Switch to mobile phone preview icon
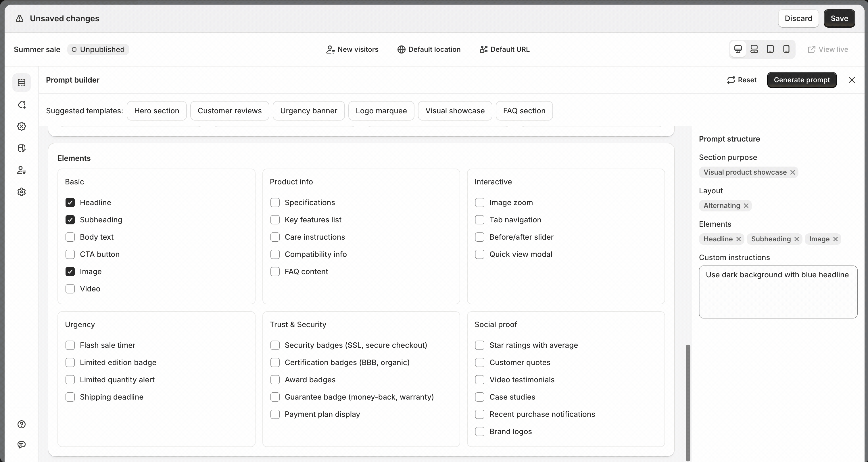This screenshot has width=868, height=462. point(786,49)
